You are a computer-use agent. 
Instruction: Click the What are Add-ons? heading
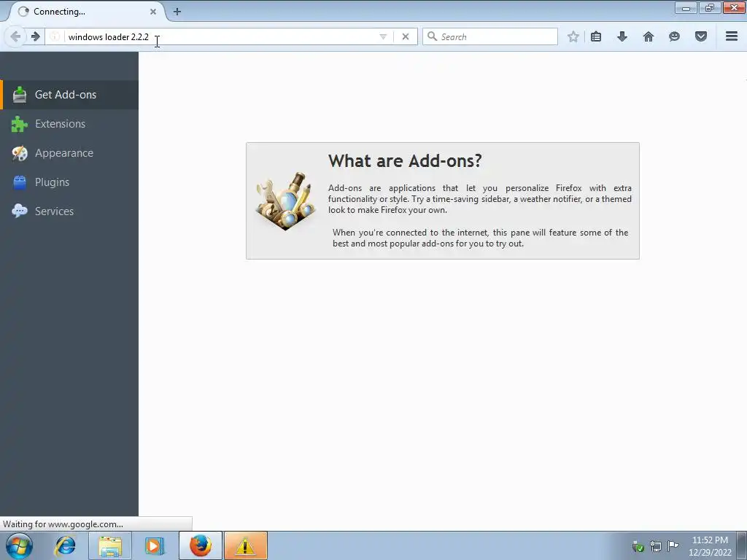click(x=405, y=161)
